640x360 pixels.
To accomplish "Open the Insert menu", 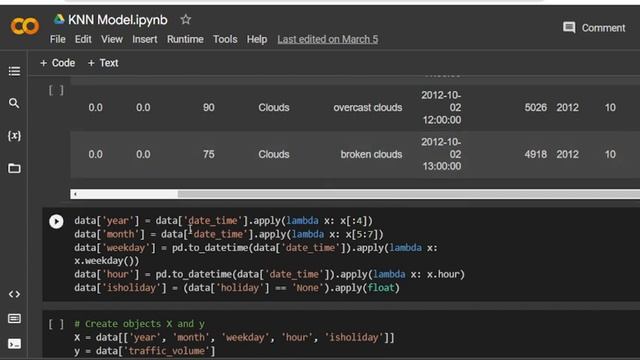I will (144, 40).
